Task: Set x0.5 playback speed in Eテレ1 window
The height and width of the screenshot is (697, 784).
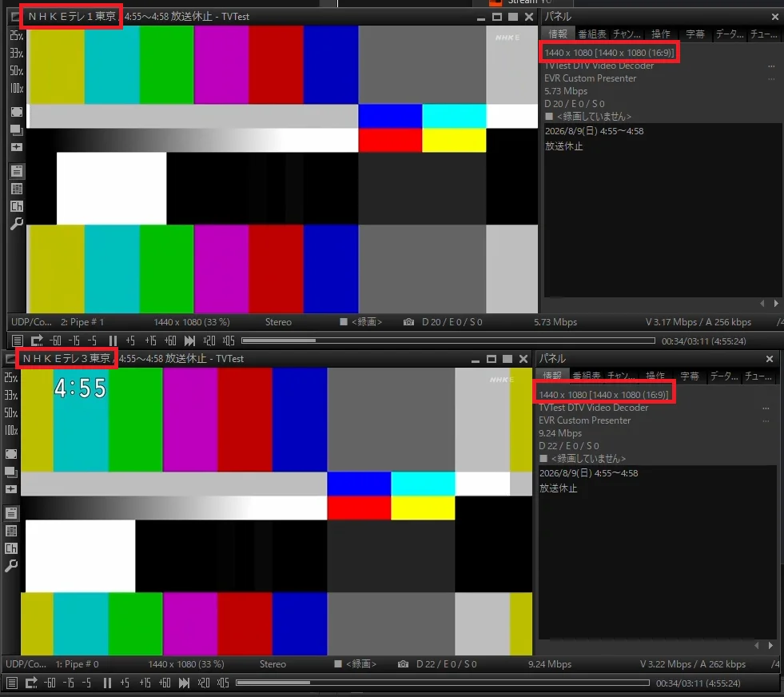Action: tap(229, 341)
